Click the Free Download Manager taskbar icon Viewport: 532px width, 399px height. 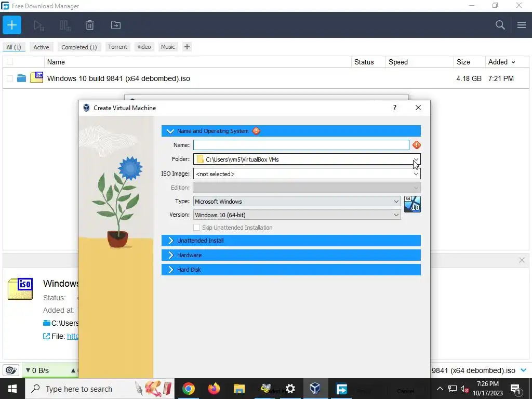[x=341, y=389]
